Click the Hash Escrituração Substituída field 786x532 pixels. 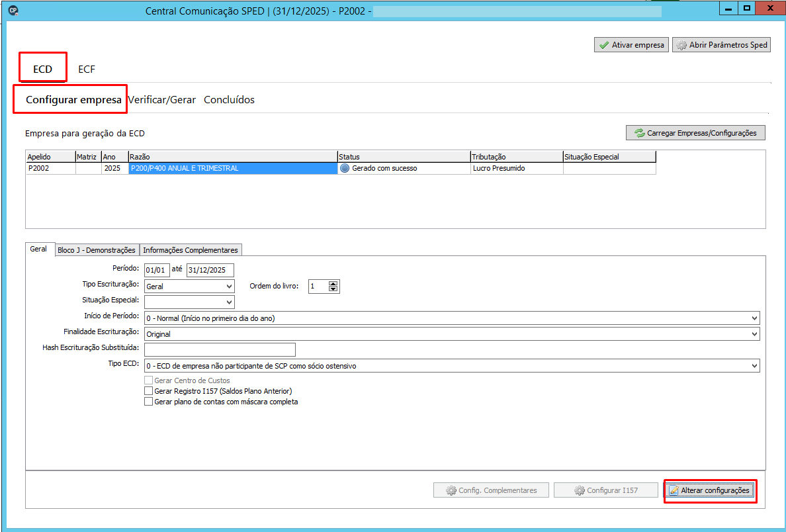[220, 349]
